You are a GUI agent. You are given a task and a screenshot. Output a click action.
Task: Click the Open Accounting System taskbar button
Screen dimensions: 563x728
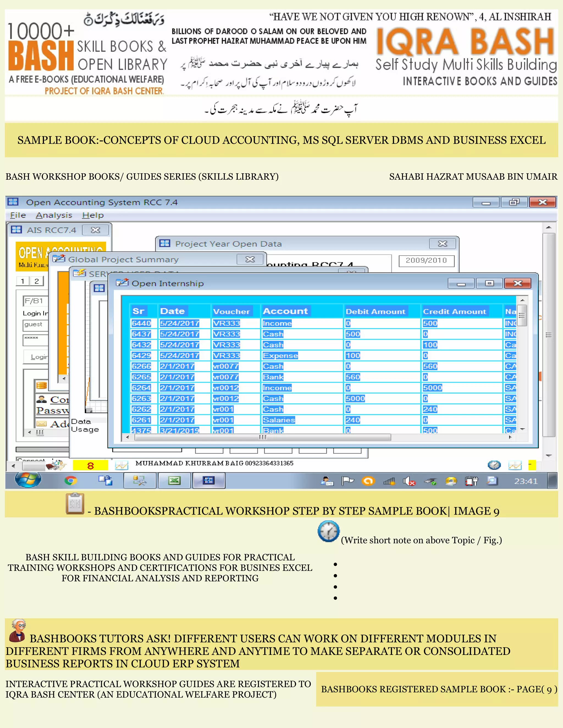(209, 481)
